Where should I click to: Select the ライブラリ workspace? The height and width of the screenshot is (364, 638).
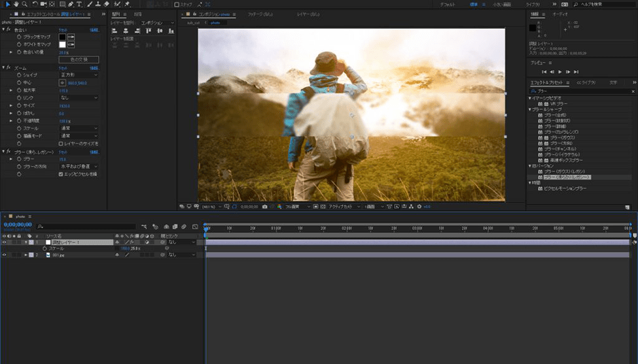[533, 5]
